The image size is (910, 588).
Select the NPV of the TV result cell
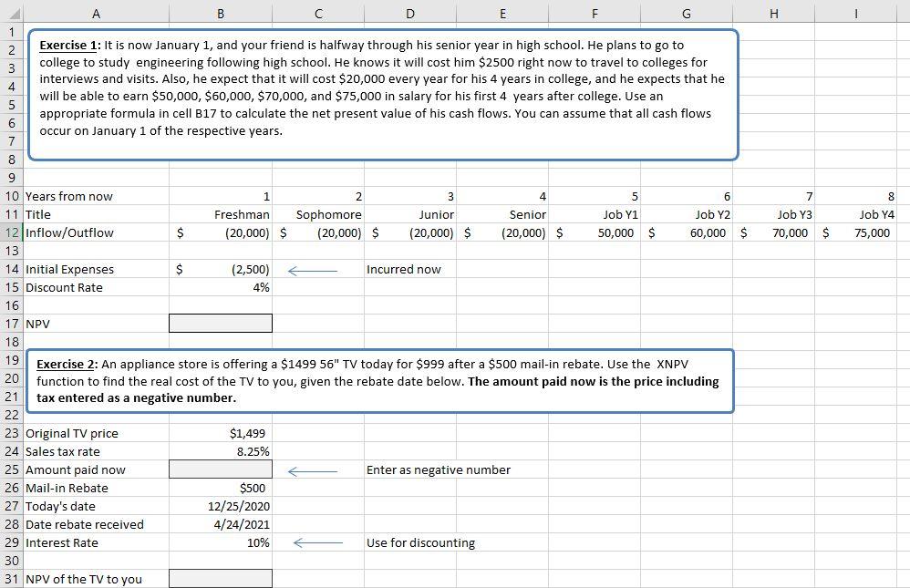220,578
